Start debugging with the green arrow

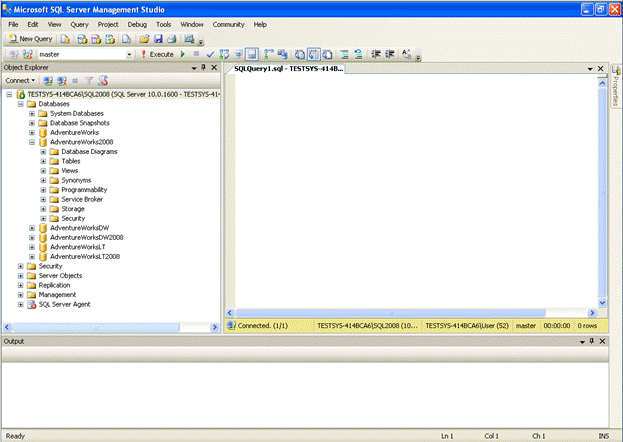click(183, 54)
